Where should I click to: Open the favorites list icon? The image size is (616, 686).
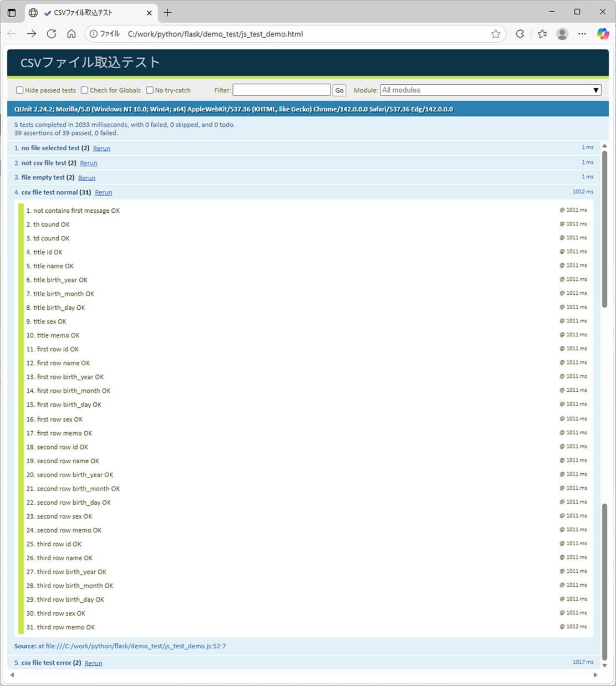pos(542,34)
